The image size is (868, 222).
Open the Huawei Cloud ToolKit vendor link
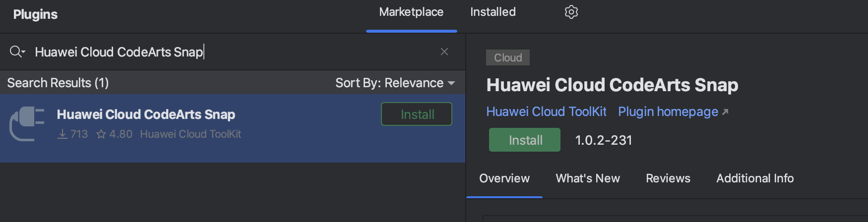pyautogui.click(x=546, y=111)
